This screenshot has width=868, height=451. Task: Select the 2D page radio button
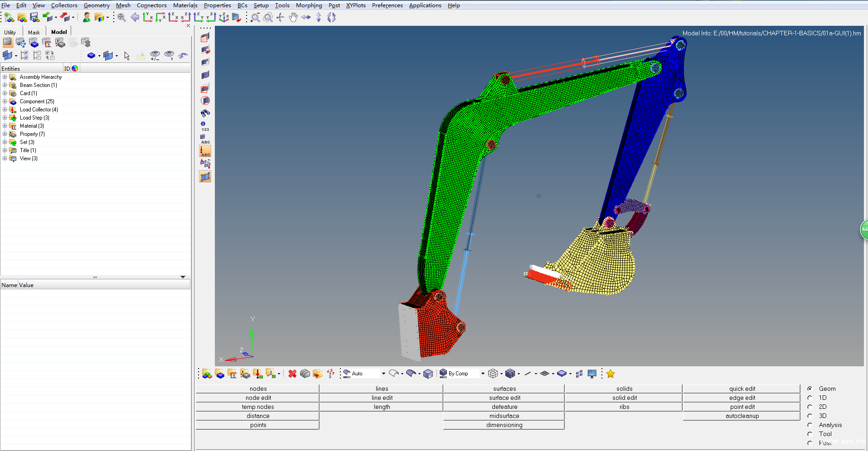(x=810, y=407)
